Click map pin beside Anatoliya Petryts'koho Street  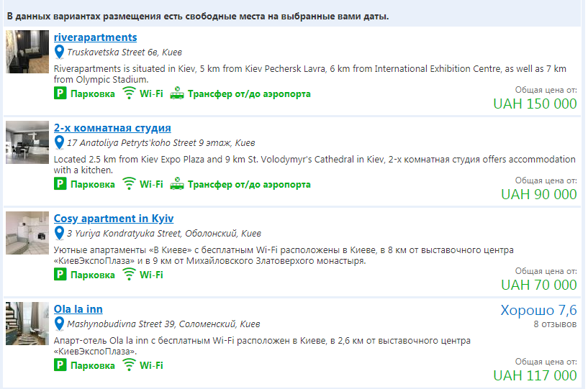pos(60,142)
